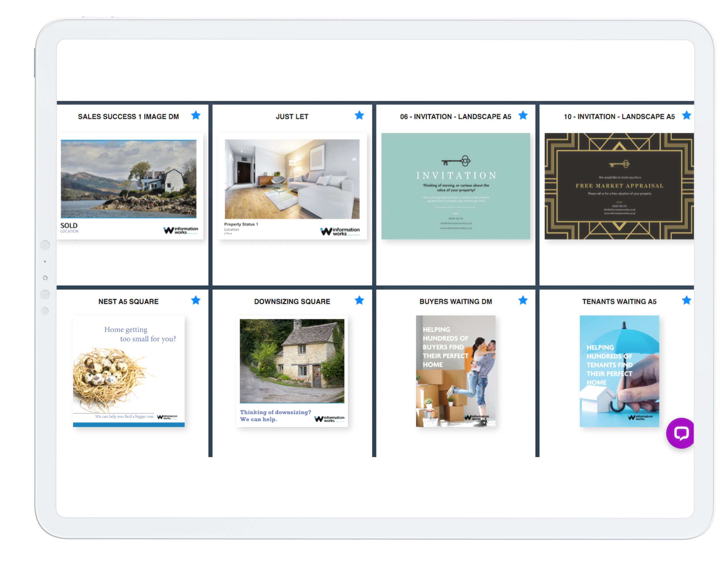The height and width of the screenshot is (575, 728).
Task: Open the bird nest template thumbnail
Action: pyautogui.click(x=129, y=371)
